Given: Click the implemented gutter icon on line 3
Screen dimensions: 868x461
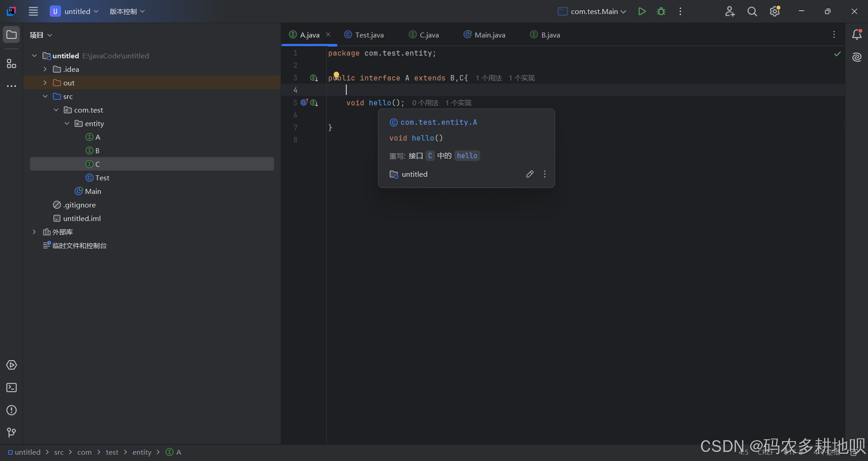Looking at the screenshot, I should (314, 78).
